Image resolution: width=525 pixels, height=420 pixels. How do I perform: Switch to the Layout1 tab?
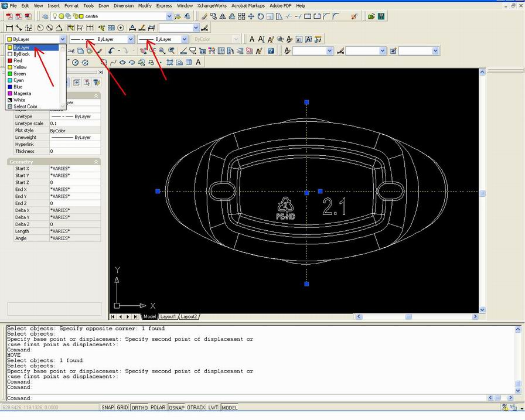coord(168,316)
